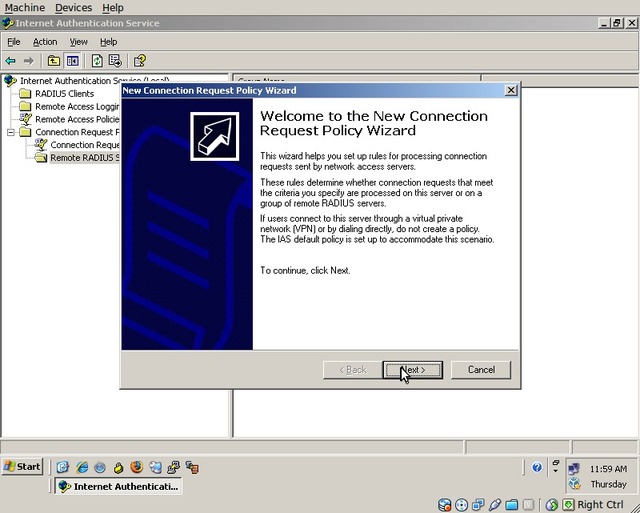
Task: Click the Up One Level toolbar icon
Action: click(54, 61)
